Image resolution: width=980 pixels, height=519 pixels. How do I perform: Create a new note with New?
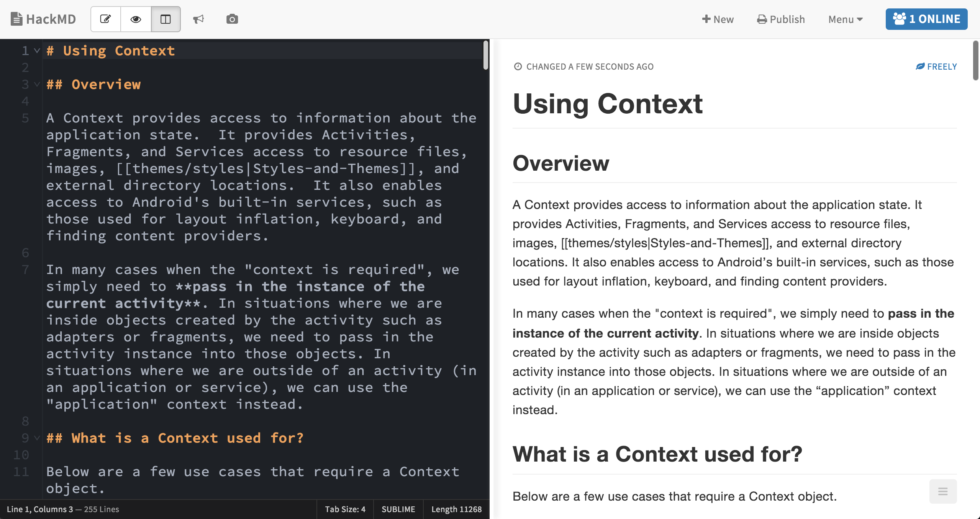pos(718,19)
